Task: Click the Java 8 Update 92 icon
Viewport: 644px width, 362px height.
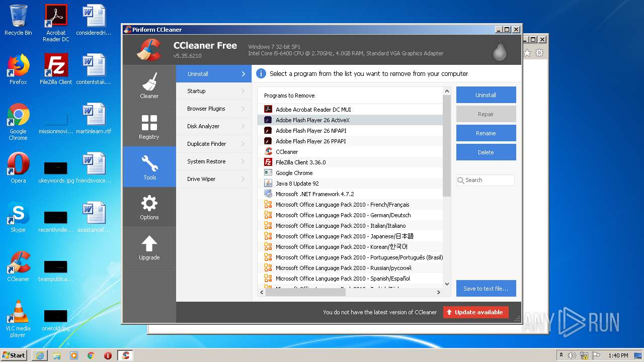Action: coord(268,184)
